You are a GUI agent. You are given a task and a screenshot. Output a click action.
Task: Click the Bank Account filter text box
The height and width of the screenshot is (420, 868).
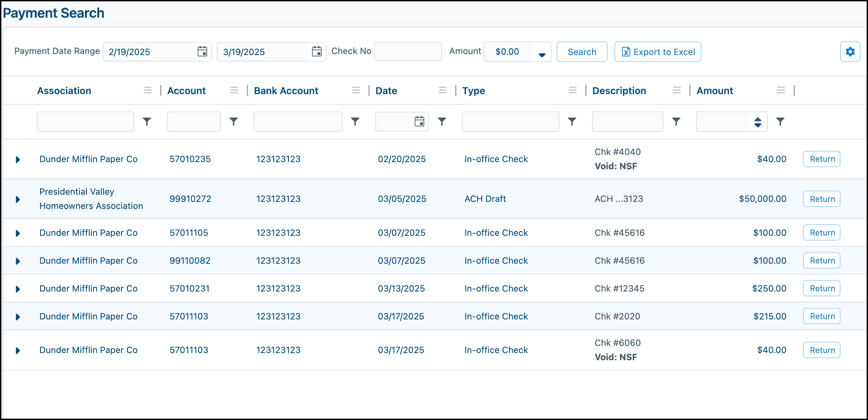click(x=298, y=122)
